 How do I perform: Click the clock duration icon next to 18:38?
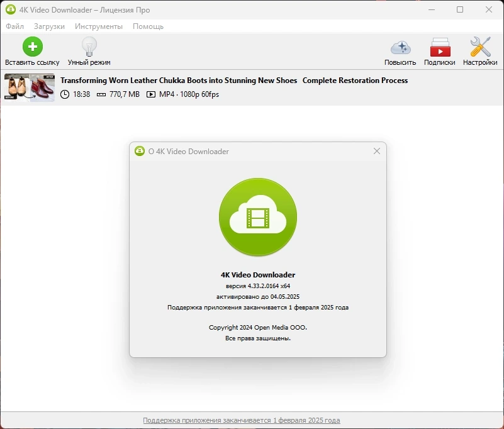(x=65, y=94)
